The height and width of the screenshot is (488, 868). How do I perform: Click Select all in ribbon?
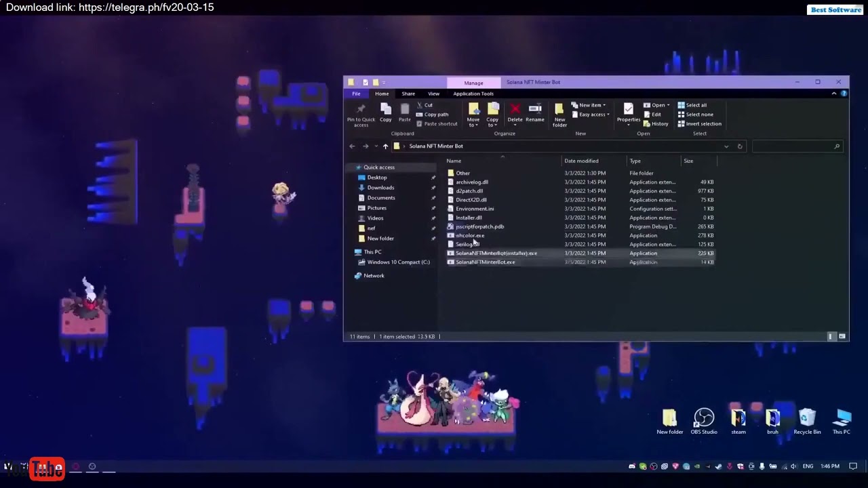pos(692,105)
